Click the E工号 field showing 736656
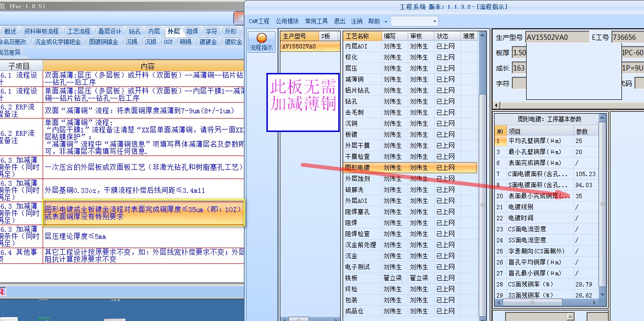The width and height of the screenshot is (644, 321). [628, 37]
